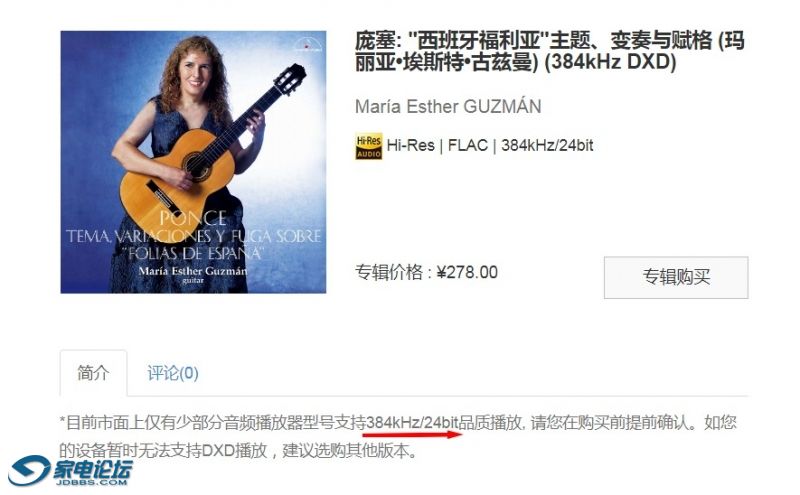The width and height of the screenshot is (800, 495).
Task: Click the blue swirl JDBBS logo icon
Action: [x=29, y=470]
